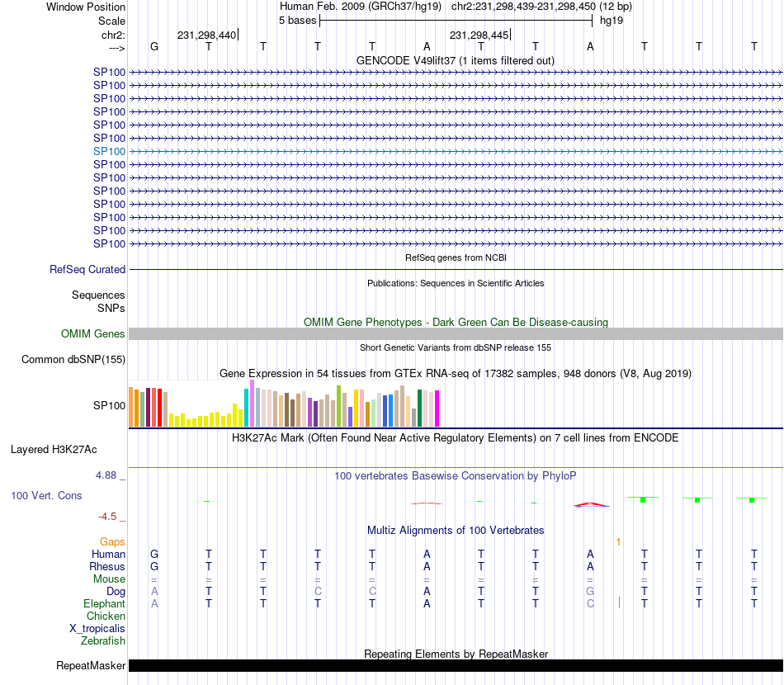
Task: Click the orange insertion tick in Elephant row
Action: (x=619, y=602)
